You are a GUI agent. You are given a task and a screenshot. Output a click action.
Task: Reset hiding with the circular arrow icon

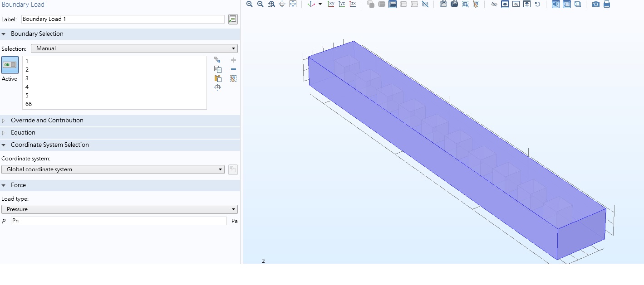click(x=537, y=4)
